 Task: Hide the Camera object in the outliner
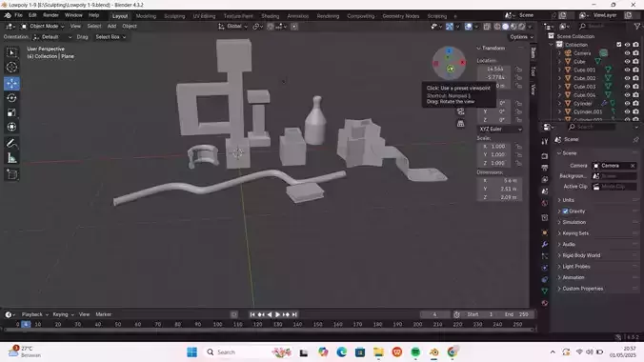click(x=627, y=53)
